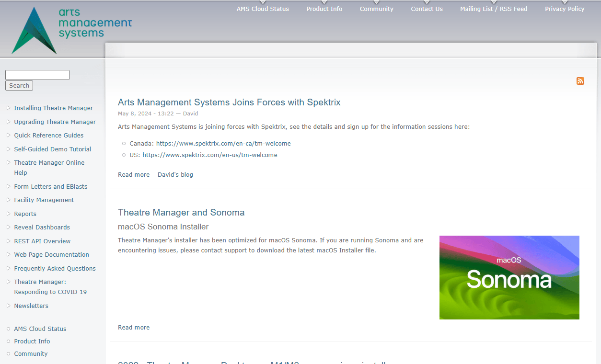Expand the Newsletters arrow in sidebar
Screen dimensions: 601x364
point(9,306)
